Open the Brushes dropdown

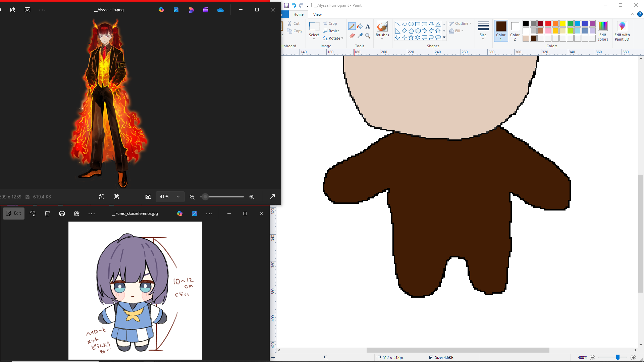(382, 39)
